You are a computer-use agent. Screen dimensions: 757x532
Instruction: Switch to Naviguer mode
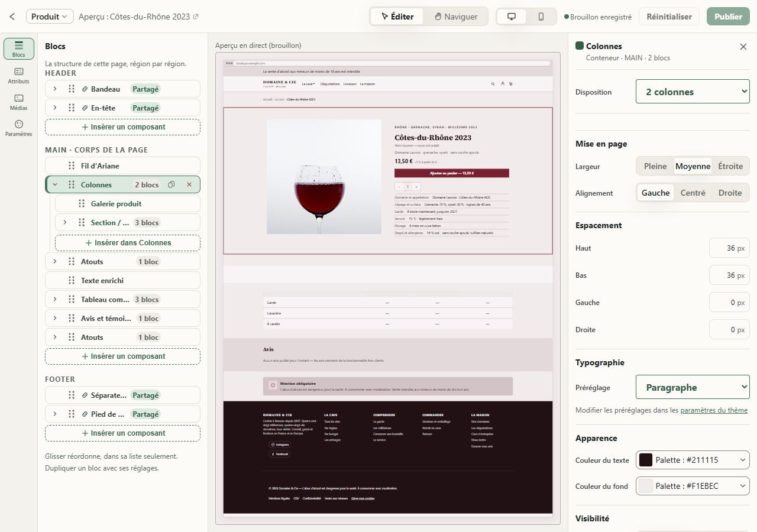click(455, 17)
